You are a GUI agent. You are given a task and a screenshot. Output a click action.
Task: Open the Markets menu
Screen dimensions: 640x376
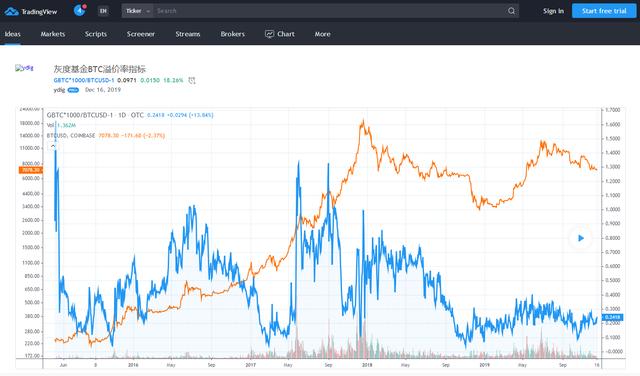pos(53,34)
